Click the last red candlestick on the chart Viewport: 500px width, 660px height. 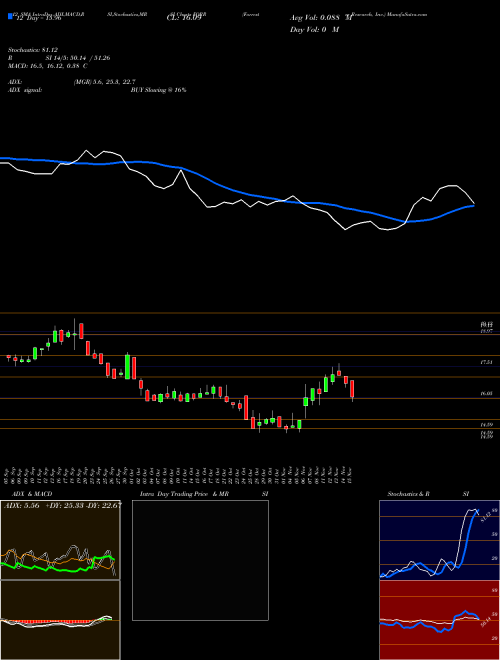tap(352, 389)
